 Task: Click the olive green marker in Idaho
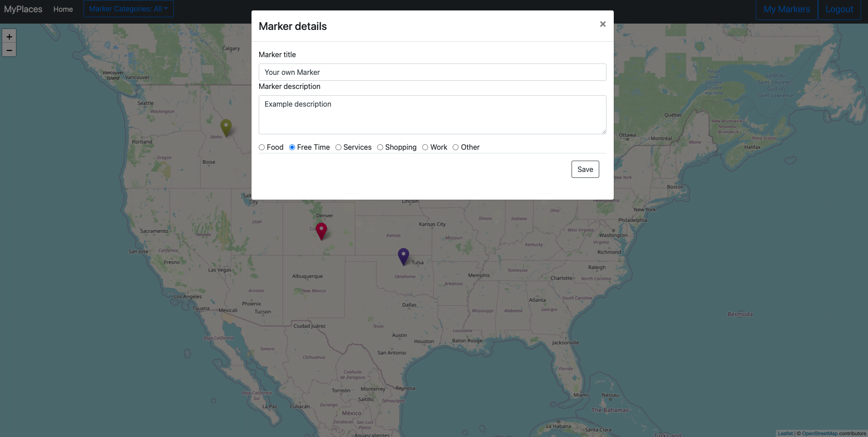226,128
